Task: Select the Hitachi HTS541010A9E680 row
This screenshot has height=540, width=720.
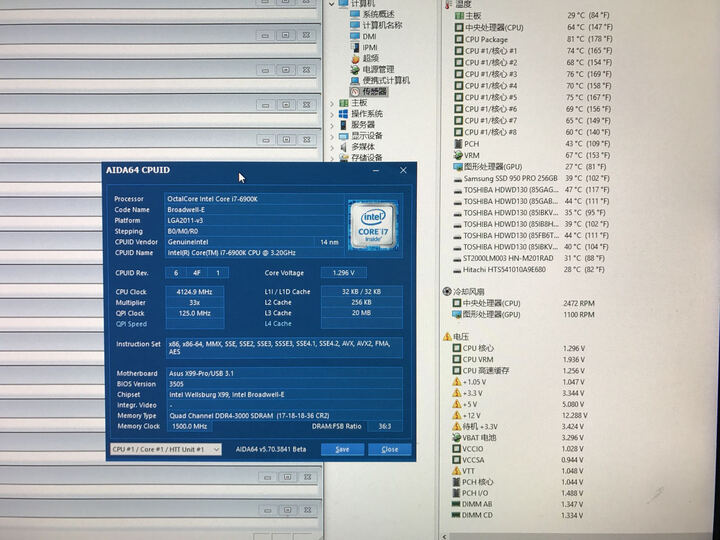Action: tap(531, 270)
